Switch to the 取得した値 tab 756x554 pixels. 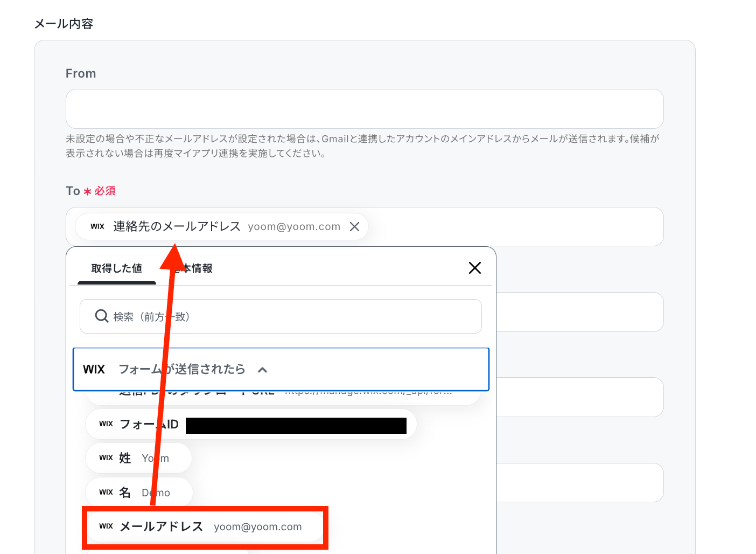(117, 268)
